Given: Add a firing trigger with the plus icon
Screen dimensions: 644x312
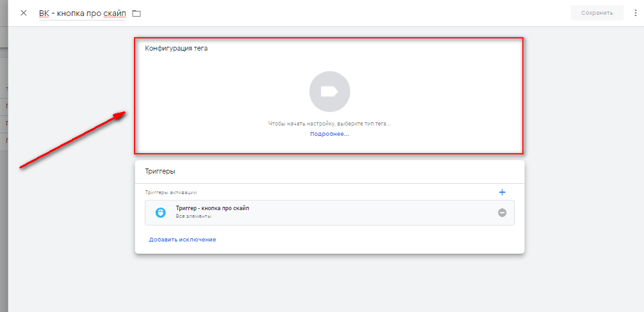Looking at the screenshot, I should (502, 192).
